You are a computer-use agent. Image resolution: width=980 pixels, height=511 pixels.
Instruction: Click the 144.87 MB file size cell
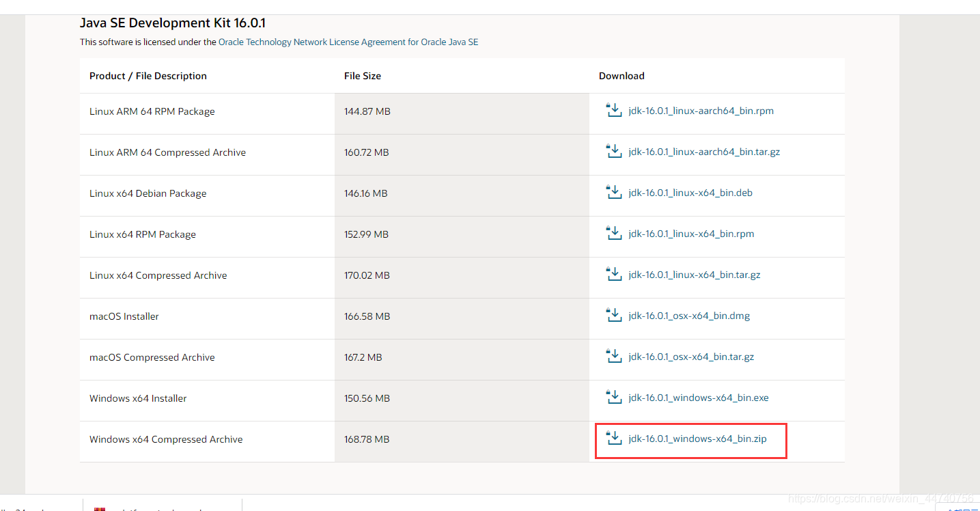[x=462, y=113]
